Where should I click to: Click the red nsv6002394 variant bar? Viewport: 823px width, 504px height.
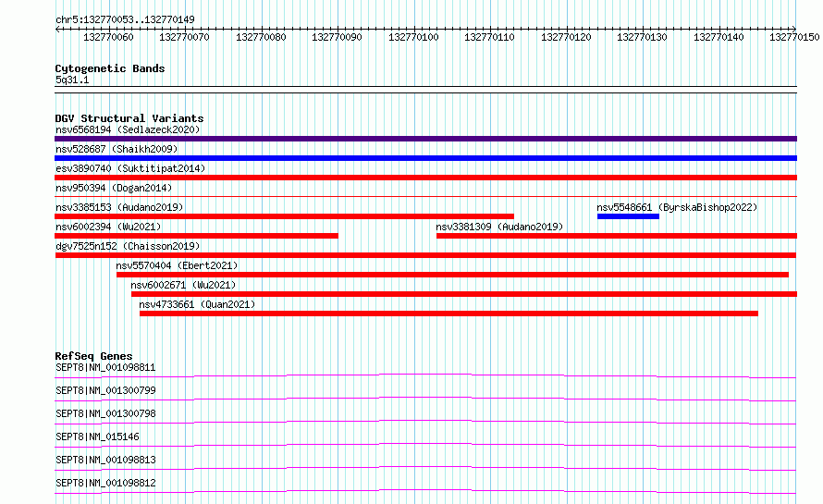coord(196,236)
